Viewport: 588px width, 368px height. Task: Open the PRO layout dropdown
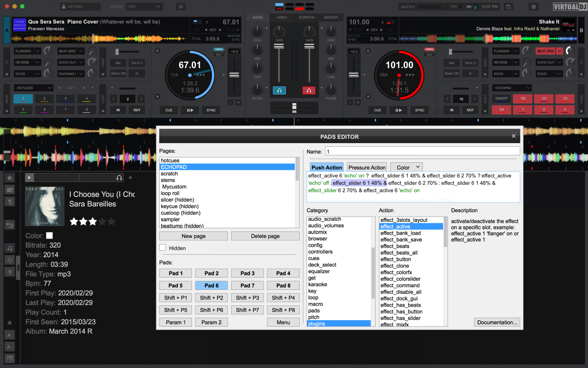click(144, 6)
